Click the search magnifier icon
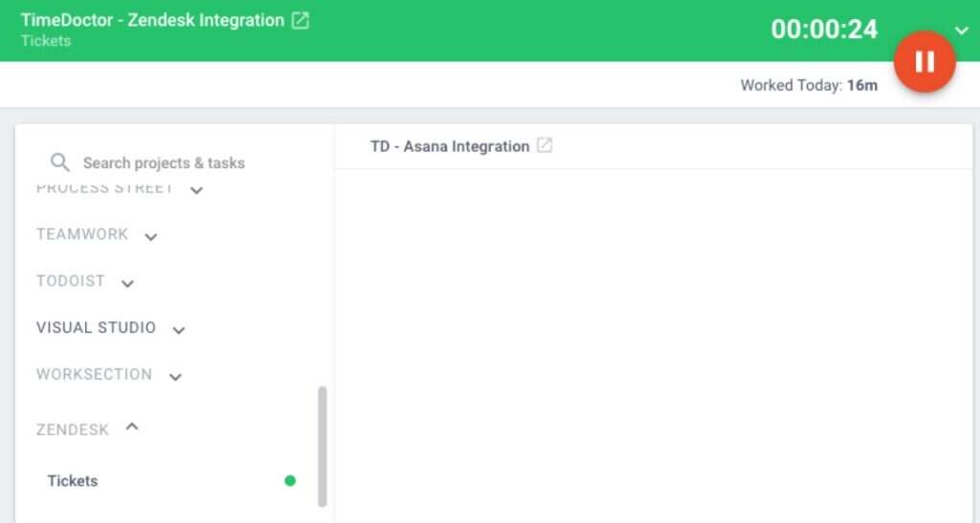 coord(59,163)
